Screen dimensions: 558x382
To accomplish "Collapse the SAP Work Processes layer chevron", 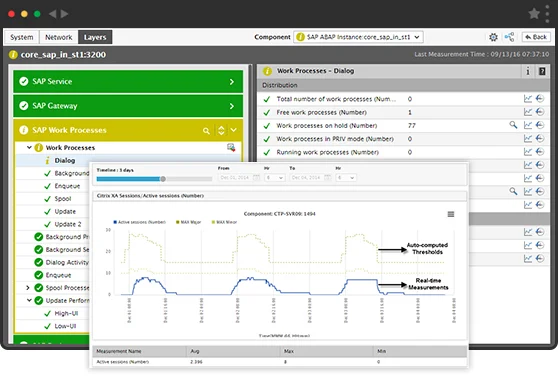I will click(x=233, y=130).
